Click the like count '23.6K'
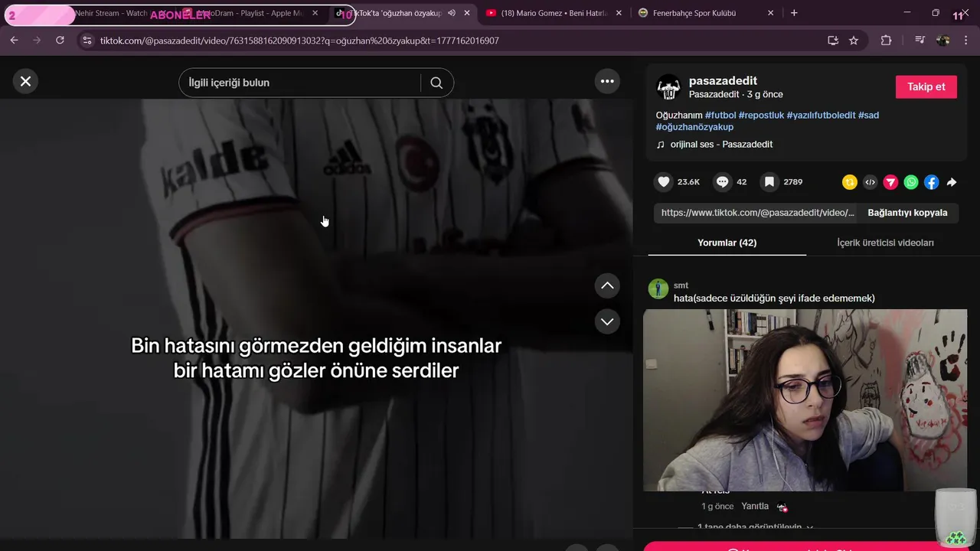This screenshot has height=551, width=980. [688, 182]
